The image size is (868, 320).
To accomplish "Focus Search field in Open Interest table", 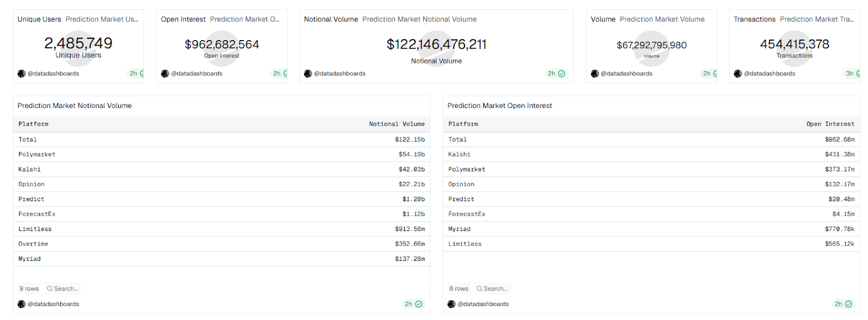I will (492, 289).
